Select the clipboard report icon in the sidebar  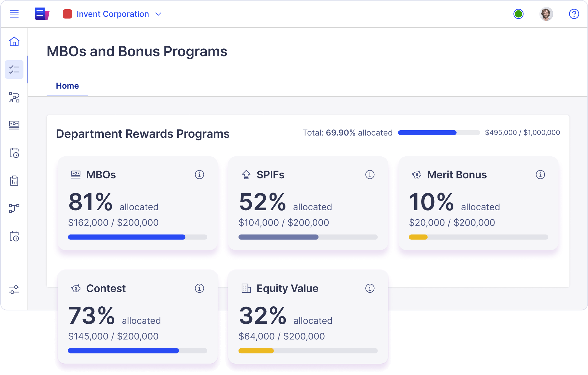point(14,181)
